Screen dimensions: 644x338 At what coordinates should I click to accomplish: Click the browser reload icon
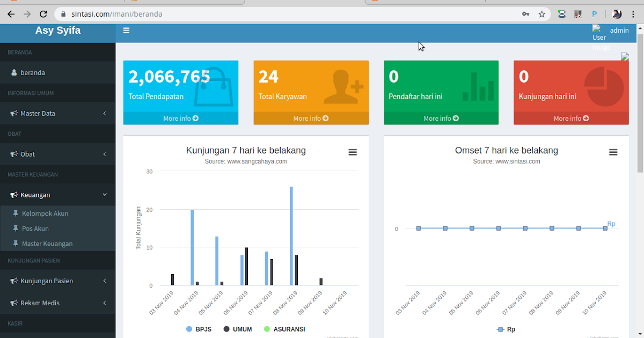coord(43,14)
